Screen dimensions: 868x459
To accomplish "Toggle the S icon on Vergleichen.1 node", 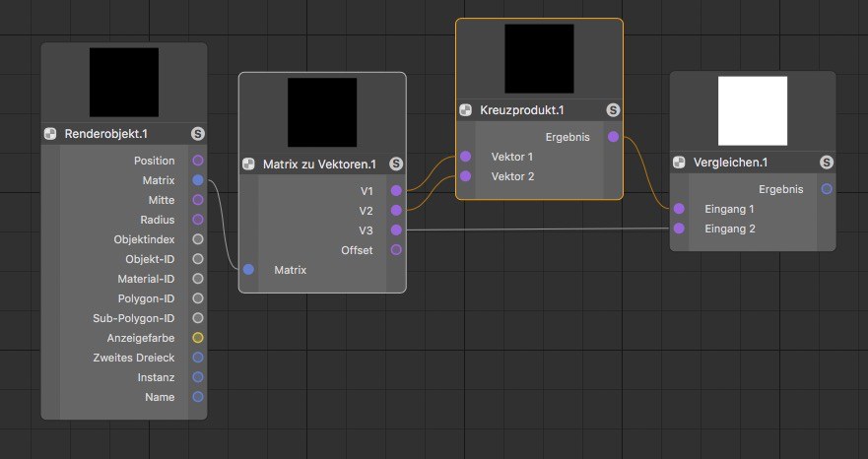I will [827, 163].
